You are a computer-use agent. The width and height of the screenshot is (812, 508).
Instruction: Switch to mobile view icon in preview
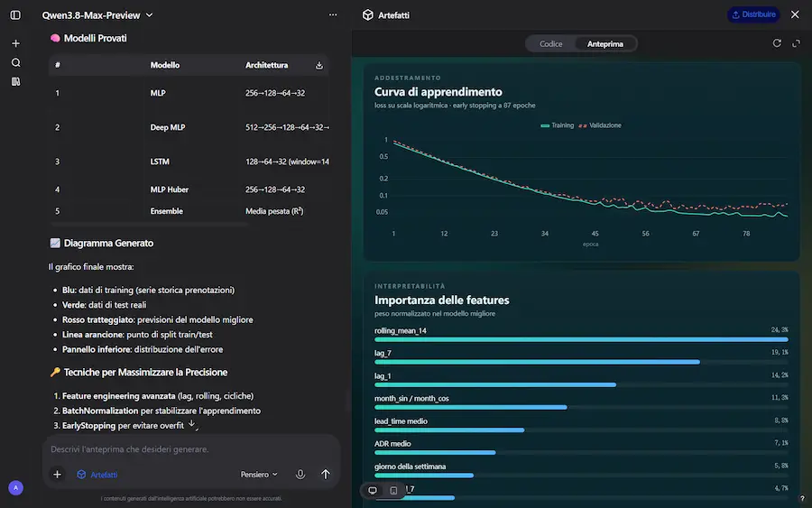[393, 490]
